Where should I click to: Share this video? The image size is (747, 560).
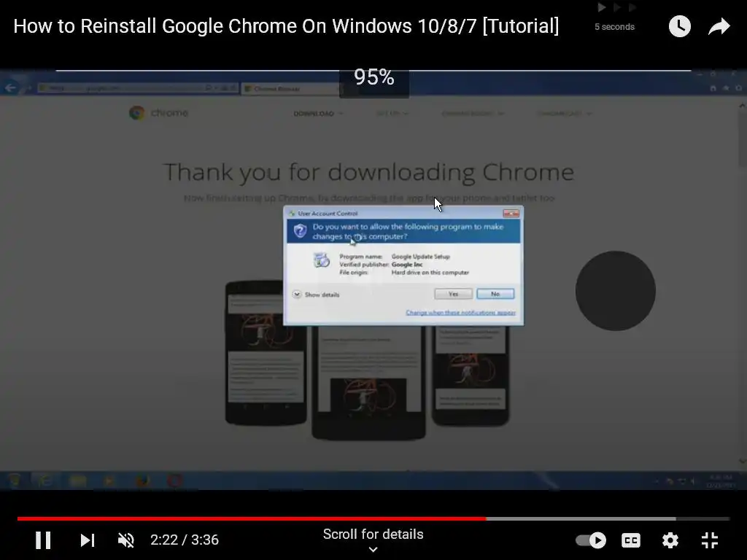(x=719, y=26)
